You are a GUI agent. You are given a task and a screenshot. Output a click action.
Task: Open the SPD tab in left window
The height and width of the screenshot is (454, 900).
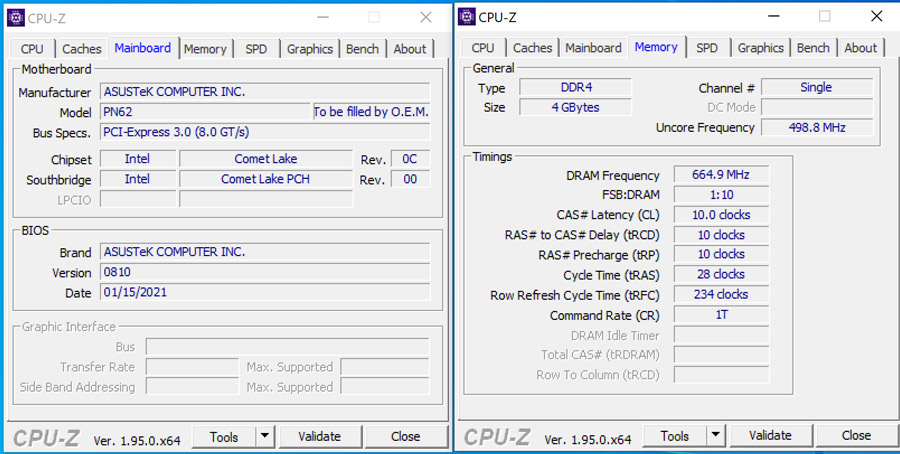256,49
